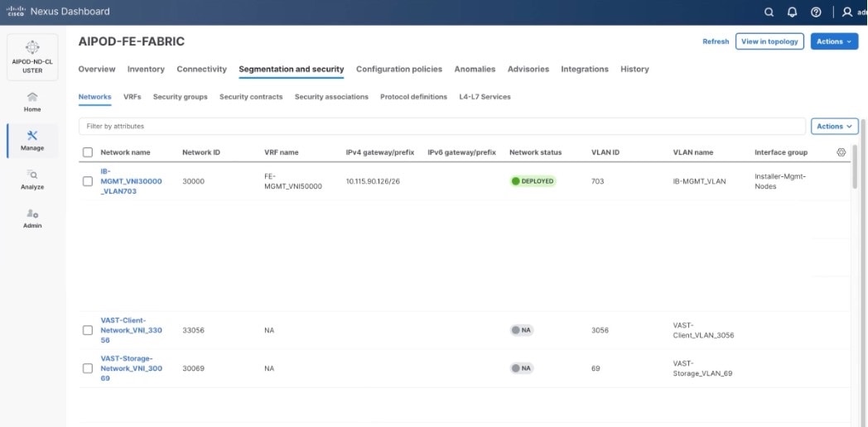Click the VAST-Client_VLAN_3056 cell
The height and width of the screenshot is (427, 868).
tap(703, 330)
